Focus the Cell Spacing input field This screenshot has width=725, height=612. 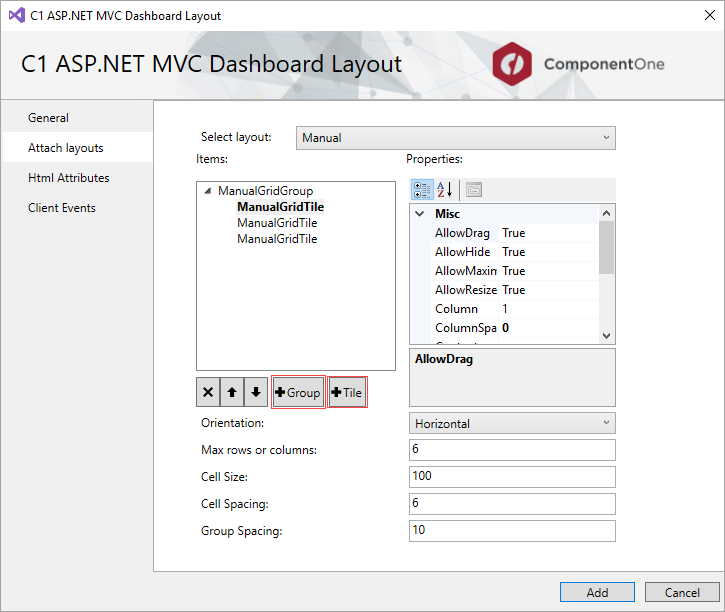(x=512, y=504)
